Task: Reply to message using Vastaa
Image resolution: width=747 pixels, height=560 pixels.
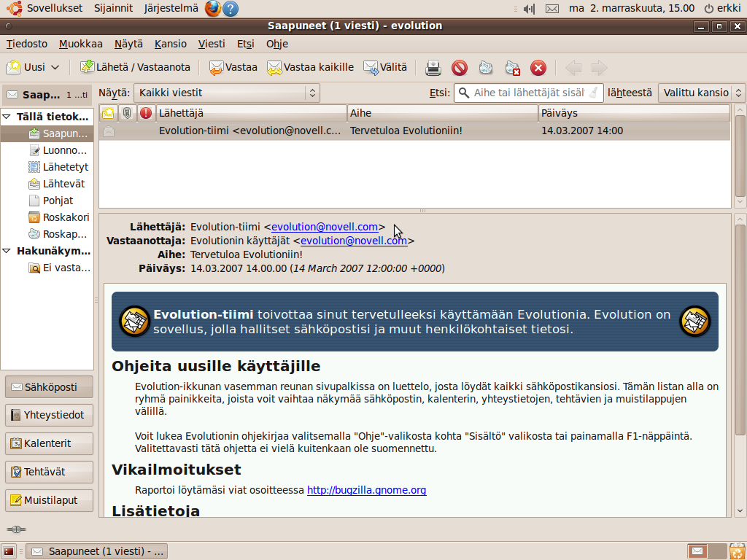Action: (233, 67)
